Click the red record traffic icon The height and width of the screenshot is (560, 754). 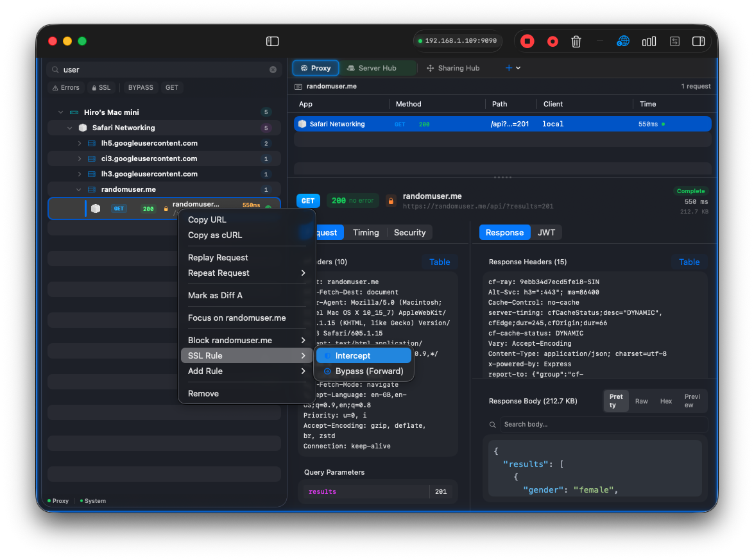click(x=553, y=41)
